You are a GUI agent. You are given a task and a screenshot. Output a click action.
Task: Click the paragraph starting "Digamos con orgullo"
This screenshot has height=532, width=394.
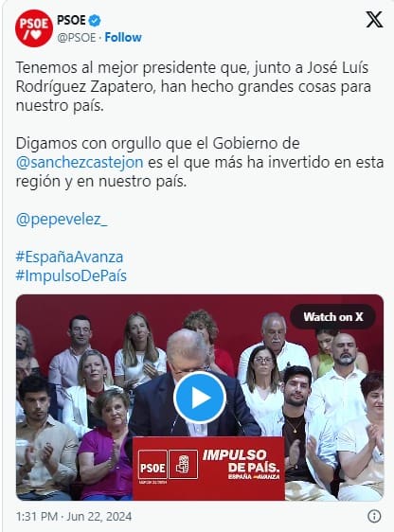click(200, 162)
